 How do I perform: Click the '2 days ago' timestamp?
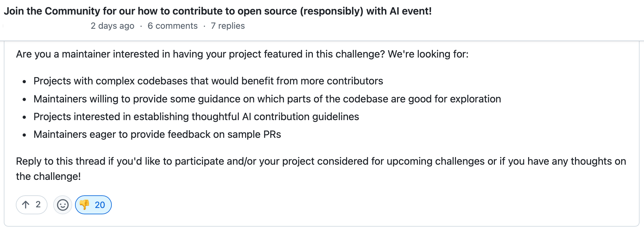tap(112, 26)
